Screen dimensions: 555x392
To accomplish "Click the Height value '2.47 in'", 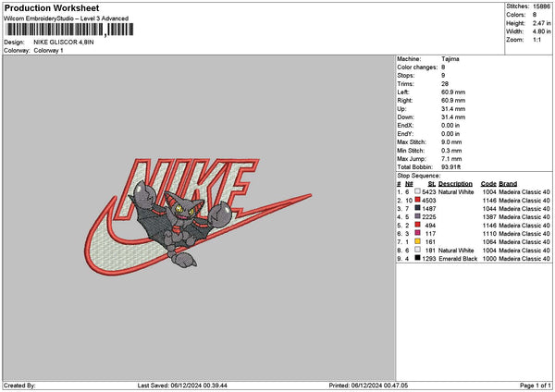I will tap(541, 23).
